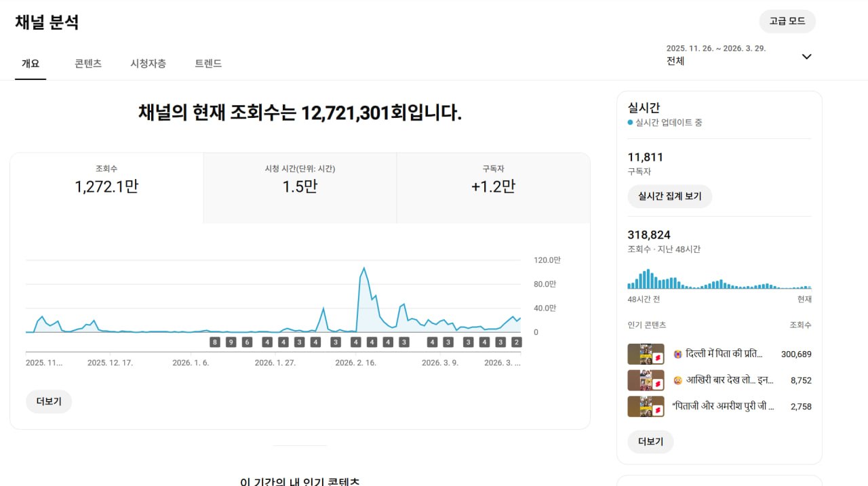The width and height of the screenshot is (868, 486).
Task: Click 더보기 below the views chart
Action: [x=49, y=401]
